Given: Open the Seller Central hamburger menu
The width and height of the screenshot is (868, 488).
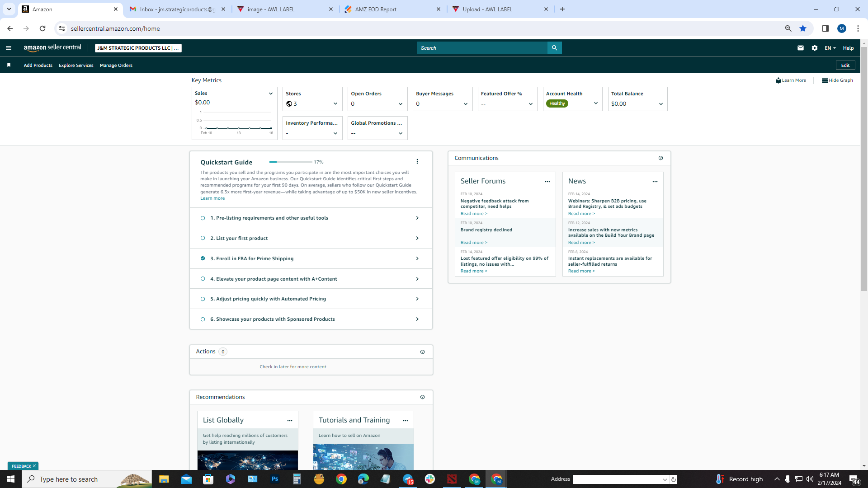Looking at the screenshot, I should pyautogui.click(x=9, y=48).
